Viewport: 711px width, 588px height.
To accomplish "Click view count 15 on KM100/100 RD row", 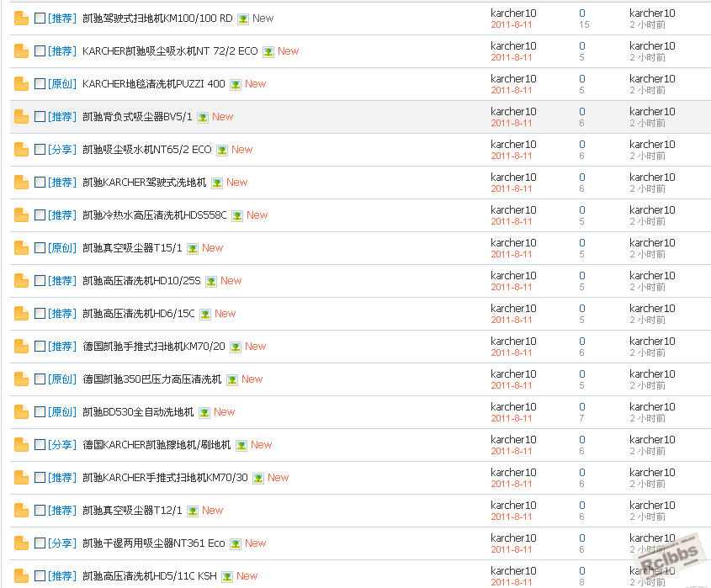I will (584, 24).
